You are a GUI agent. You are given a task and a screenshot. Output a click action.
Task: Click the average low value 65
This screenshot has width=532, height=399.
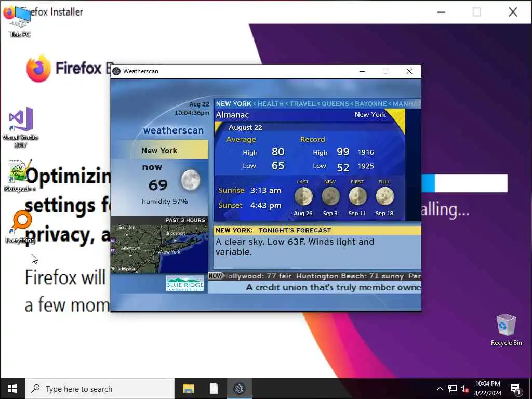[x=278, y=166]
